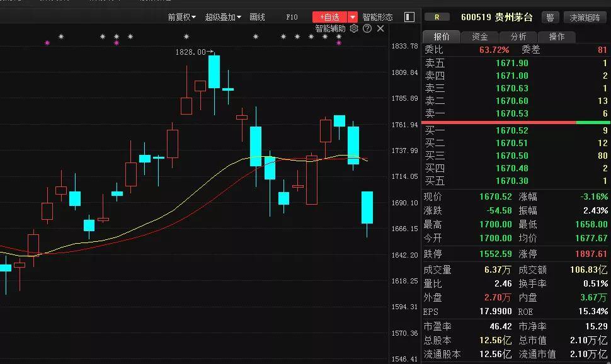The image size is (611, 364).
Task: Open the 智能辅助 settings gear icon
Action: pos(354,28)
